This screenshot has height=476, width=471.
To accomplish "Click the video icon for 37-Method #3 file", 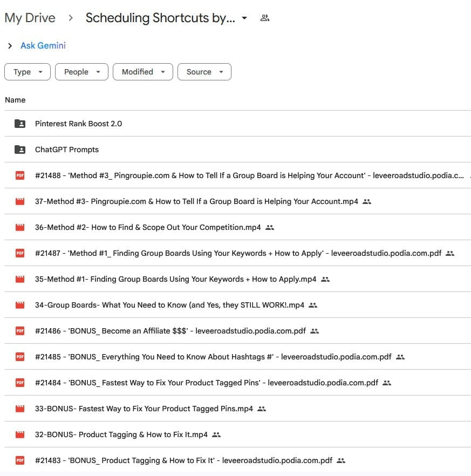I will [20, 201].
